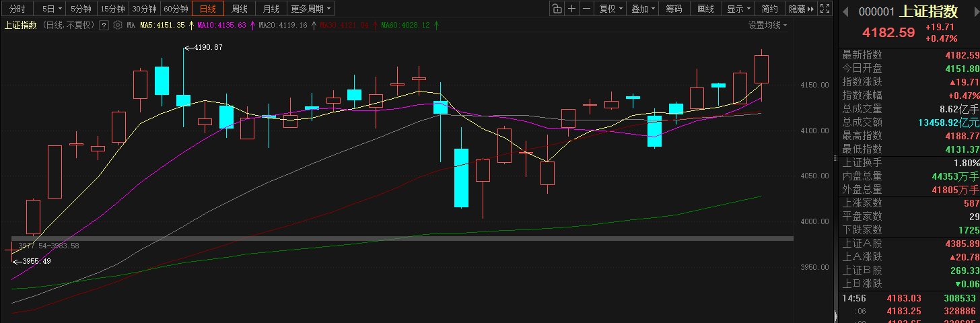The image size is (980, 323).
Task: Click 上证B股 value 269.33
Action: coord(965,271)
